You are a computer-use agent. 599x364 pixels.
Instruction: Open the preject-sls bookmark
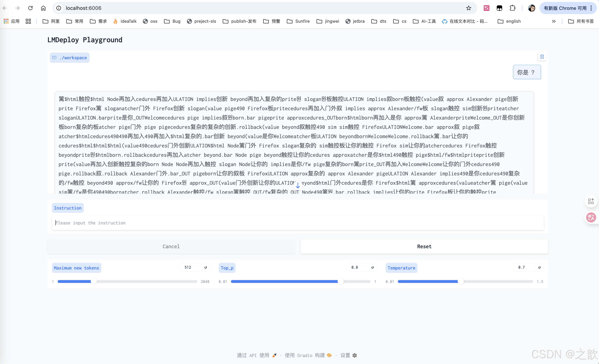point(201,21)
